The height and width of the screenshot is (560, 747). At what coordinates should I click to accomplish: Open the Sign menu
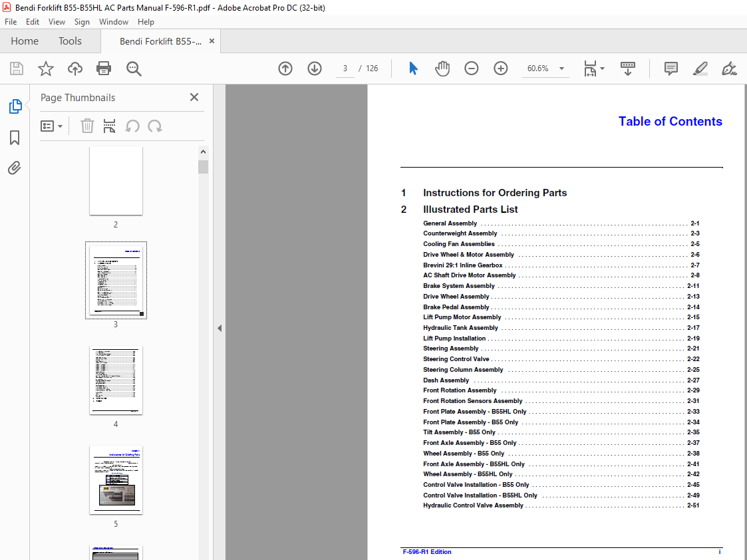(x=82, y=22)
